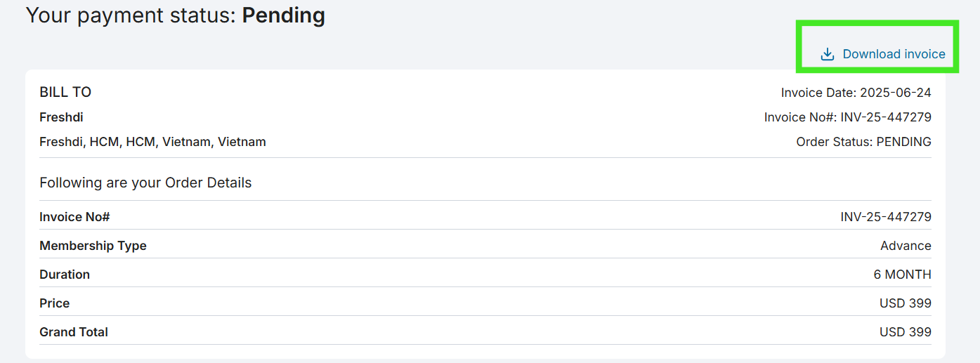Select the bold Invoice No# row label
Viewport: 980px width, 363px height.
click(74, 217)
